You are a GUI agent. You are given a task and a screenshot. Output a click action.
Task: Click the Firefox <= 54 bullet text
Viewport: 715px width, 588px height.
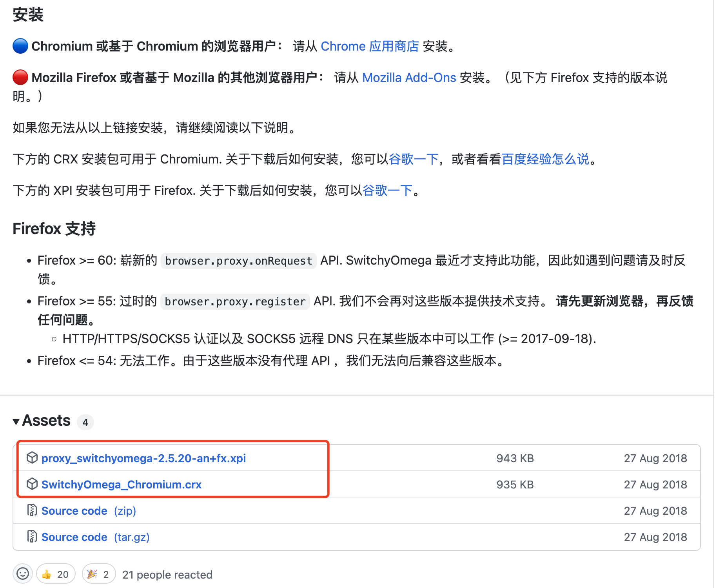point(271,361)
